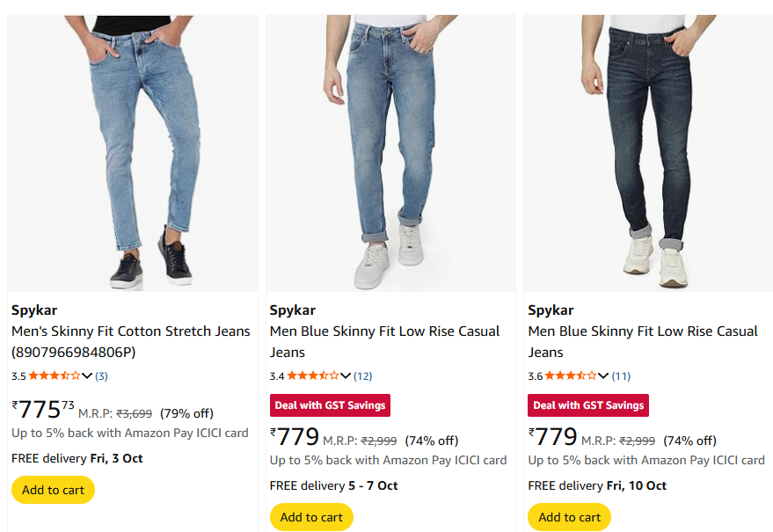773x532 pixels.
Task: View the (3) reviews count link
Action: (x=101, y=376)
